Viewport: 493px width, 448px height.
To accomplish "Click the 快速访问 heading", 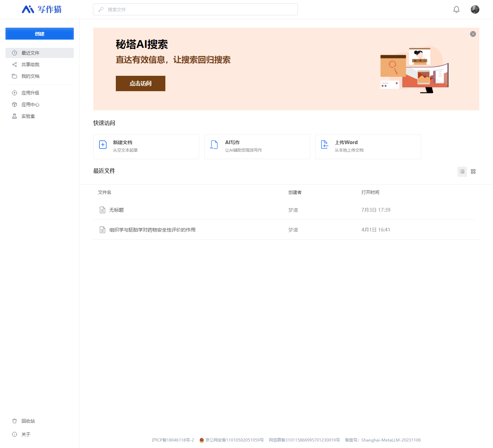I will (x=104, y=123).
